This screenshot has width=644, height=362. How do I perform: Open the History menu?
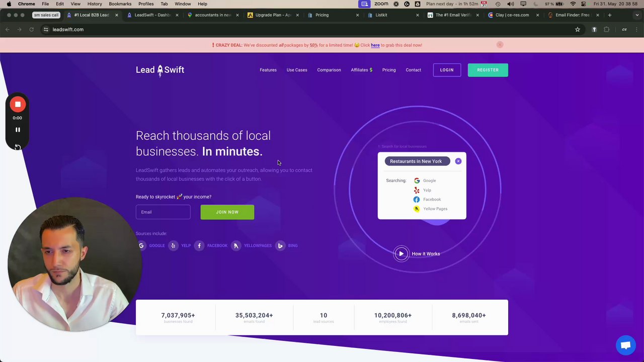pos(95,4)
